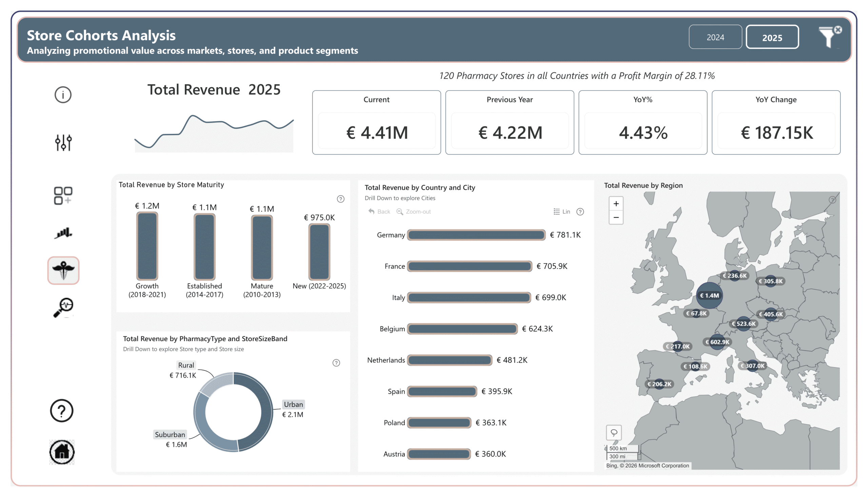Image resolution: width=868 pixels, height=497 pixels.
Task: Select the 2025 year option
Action: (772, 37)
